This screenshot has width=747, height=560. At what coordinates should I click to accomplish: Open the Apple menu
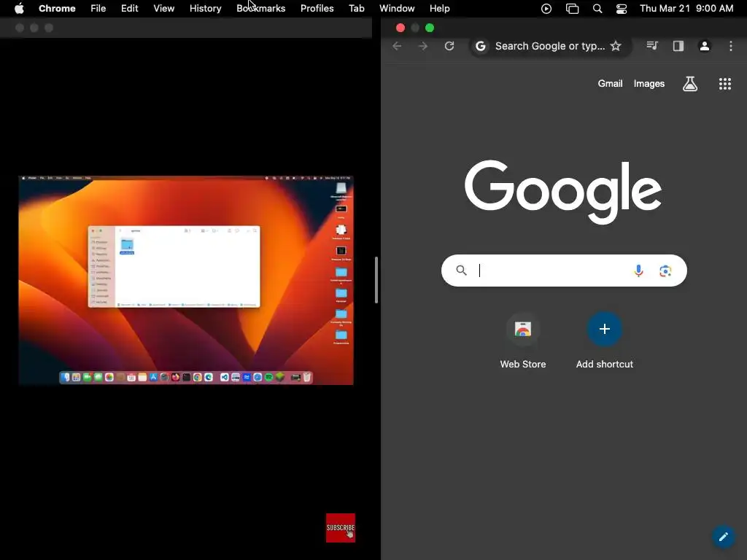[19, 8]
